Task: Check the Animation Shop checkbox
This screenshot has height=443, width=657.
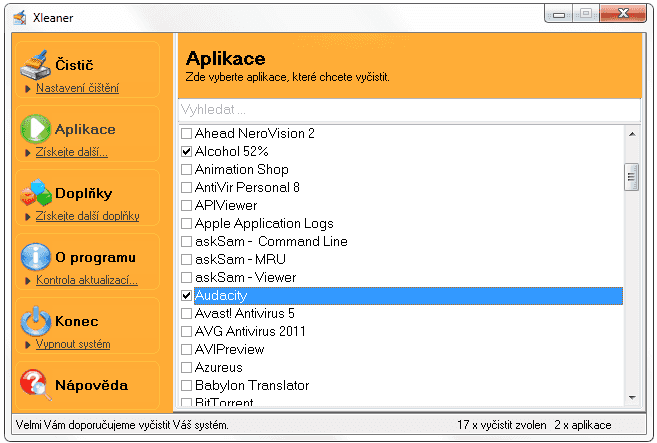Action: (186, 170)
